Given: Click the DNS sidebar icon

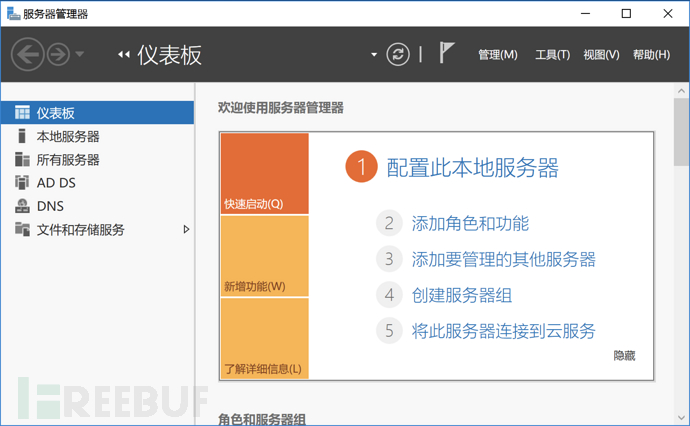Looking at the screenshot, I should click(22, 206).
